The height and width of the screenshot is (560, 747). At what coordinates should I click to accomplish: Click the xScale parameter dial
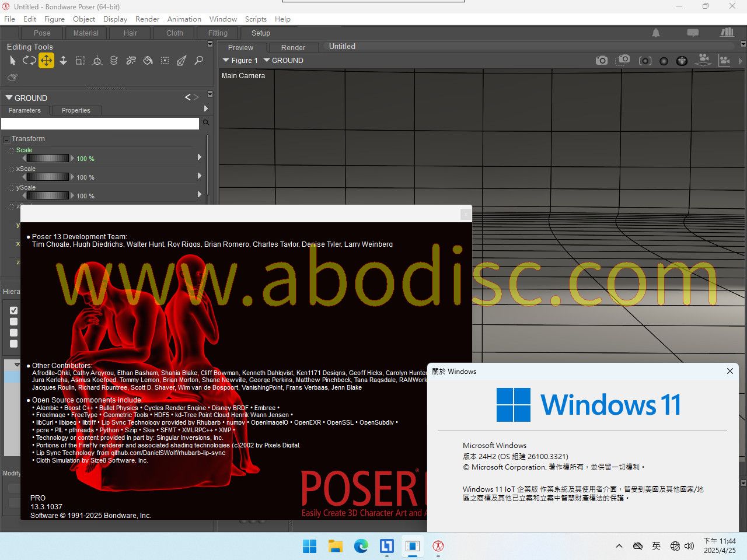coord(48,177)
